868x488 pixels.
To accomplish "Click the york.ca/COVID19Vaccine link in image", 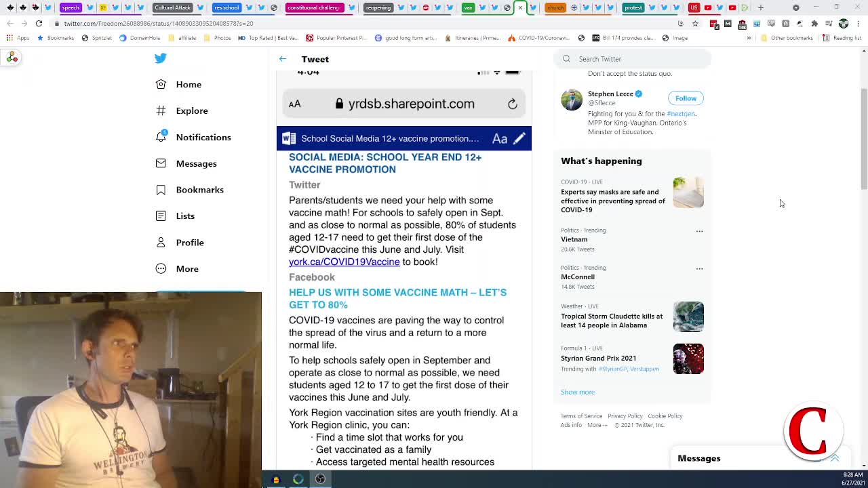I will coord(344,262).
